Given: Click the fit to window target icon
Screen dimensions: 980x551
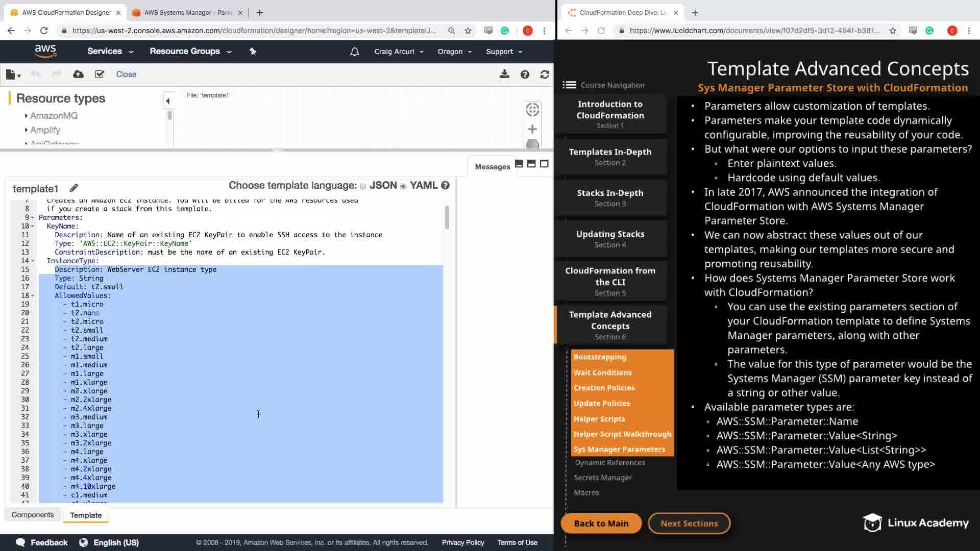Looking at the screenshot, I should (532, 109).
